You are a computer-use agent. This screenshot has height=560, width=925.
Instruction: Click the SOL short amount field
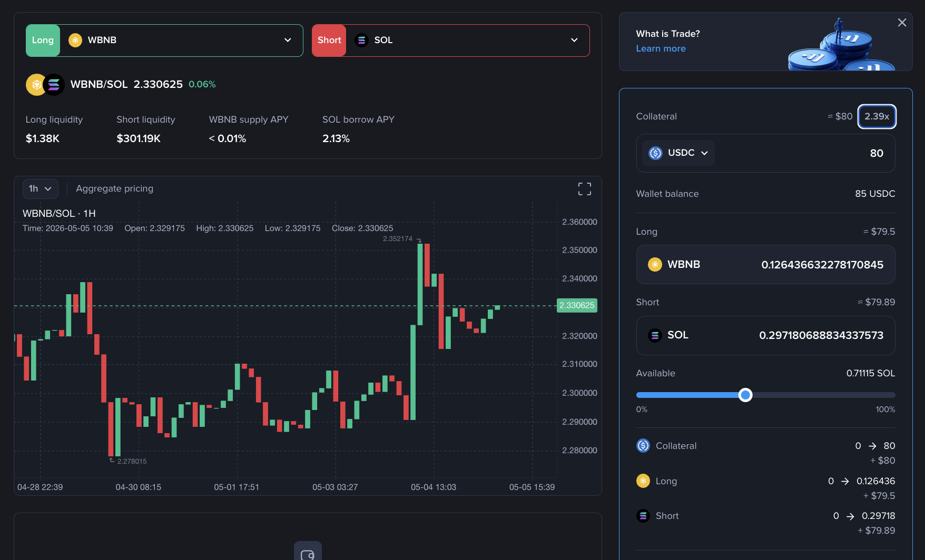tap(765, 335)
